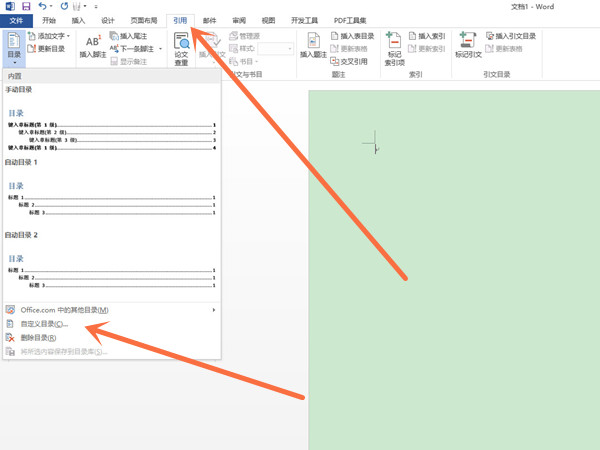Viewport: 600px width, 450px height.
Task: Click the 插入脚注 (Insert Footnote) icon
Action: pos(93,46)
